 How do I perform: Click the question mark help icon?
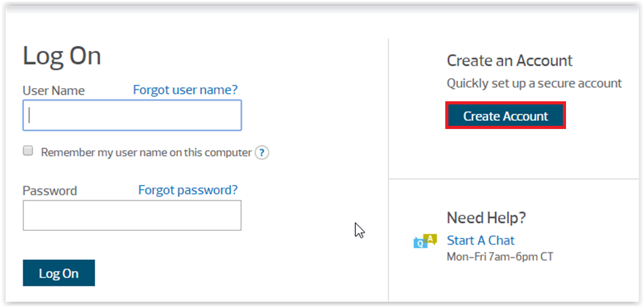pos(262,152)
